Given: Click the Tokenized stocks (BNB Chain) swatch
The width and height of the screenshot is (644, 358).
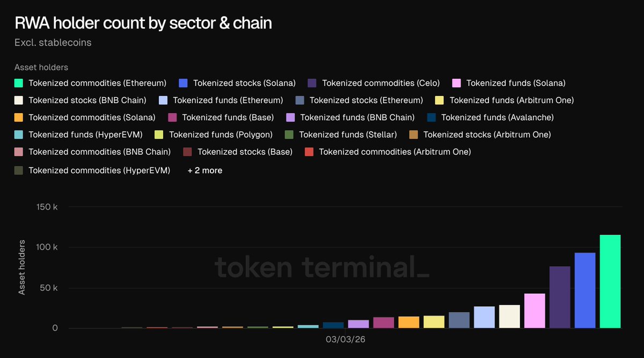Looking at the screenshot, I should [19, 100].
